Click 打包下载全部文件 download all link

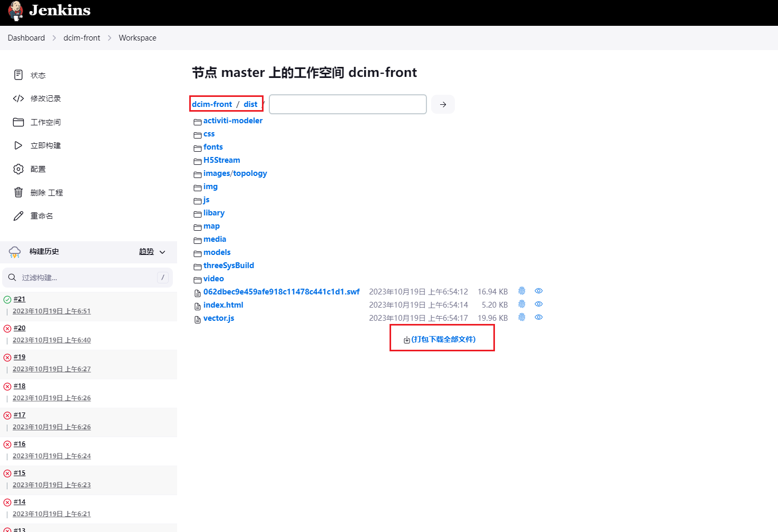coord(443,339)
